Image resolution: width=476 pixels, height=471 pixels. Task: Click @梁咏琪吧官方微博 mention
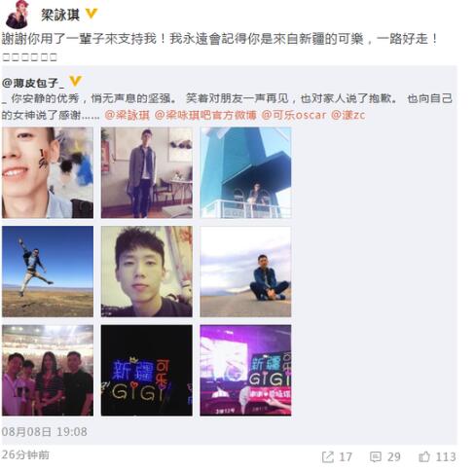205,115
